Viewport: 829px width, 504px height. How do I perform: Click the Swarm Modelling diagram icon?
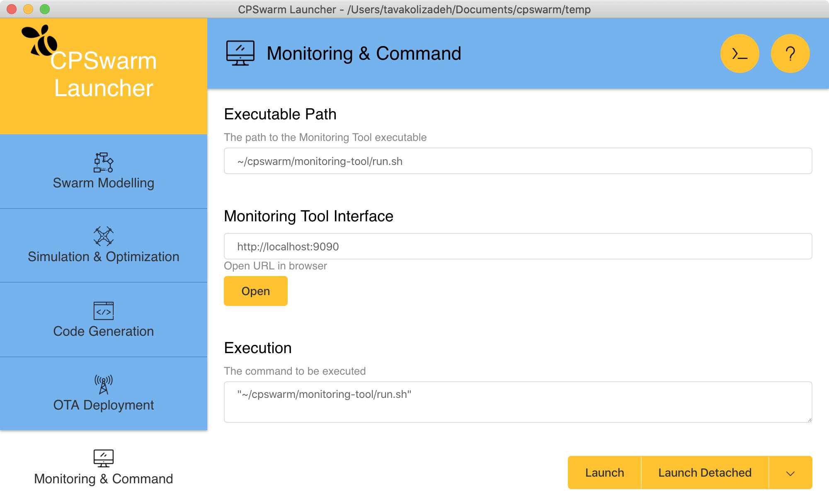coord(103,162)
